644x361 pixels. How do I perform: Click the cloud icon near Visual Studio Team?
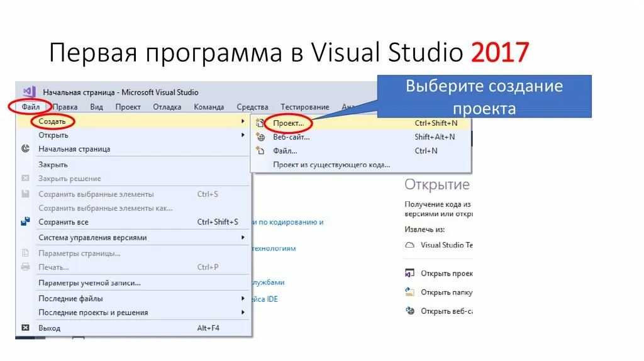click(x=410, y=245)
